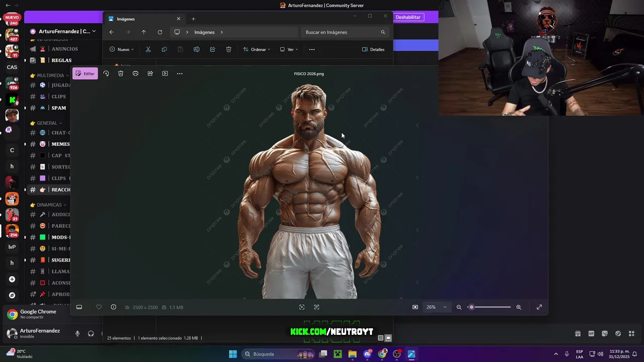Switch File Explorer to details list view
The width and height of the screenshot is (644, 362).
[381, 338]
